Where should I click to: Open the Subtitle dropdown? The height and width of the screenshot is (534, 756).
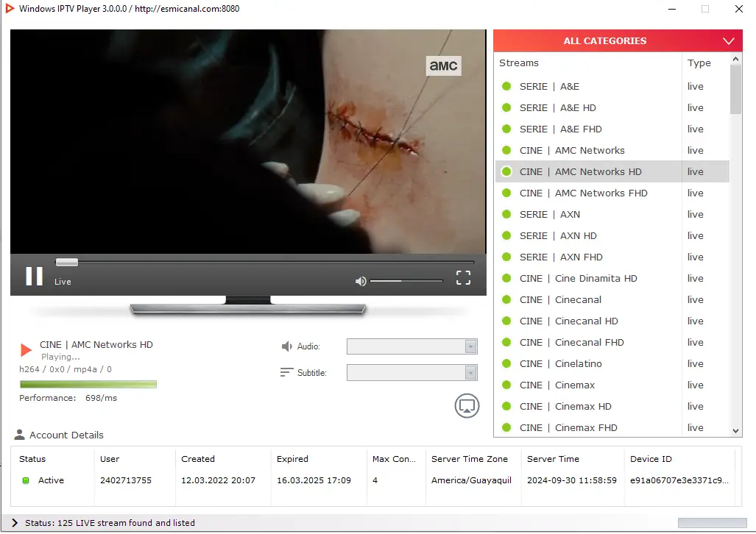(x=411, y=372)
